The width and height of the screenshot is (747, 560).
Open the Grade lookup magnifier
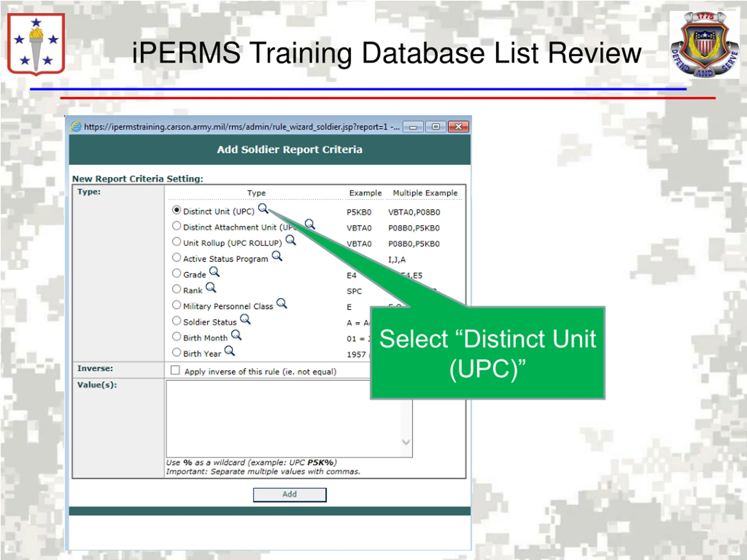pos(214,271)
